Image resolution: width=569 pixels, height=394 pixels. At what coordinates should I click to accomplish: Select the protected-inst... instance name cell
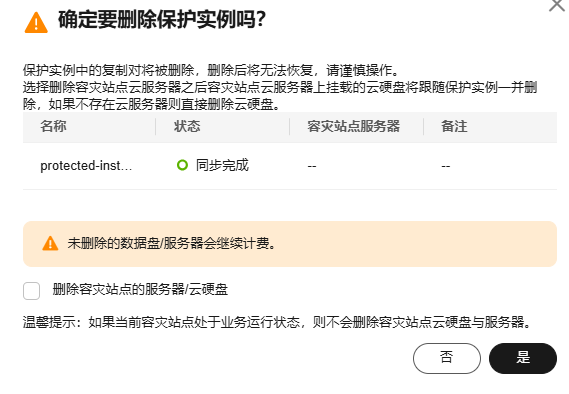(x=86, y=166)
